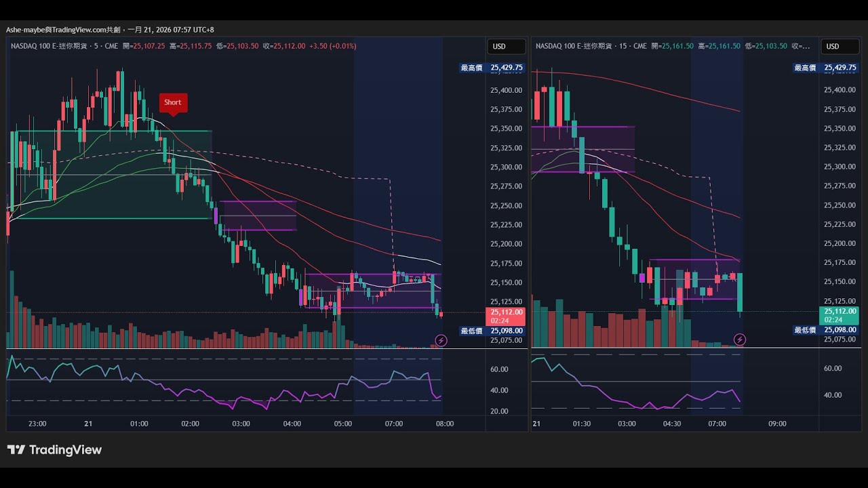Click the right chart 最高價 25,429.75 label

click(826, 68)
